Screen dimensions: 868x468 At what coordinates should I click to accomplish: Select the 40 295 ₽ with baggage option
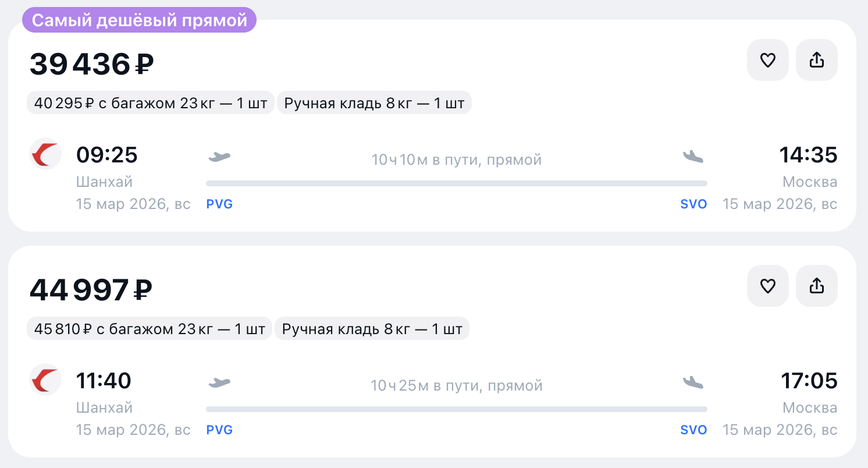pos(150,104)
